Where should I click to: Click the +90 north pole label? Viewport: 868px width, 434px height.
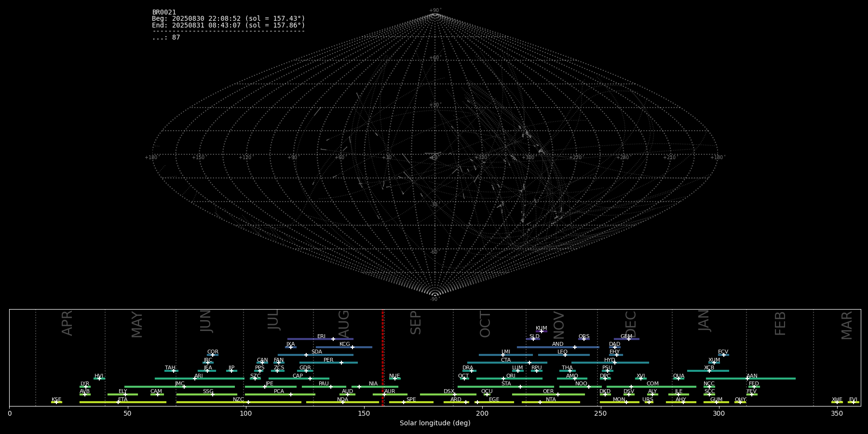tap(435, 11)
